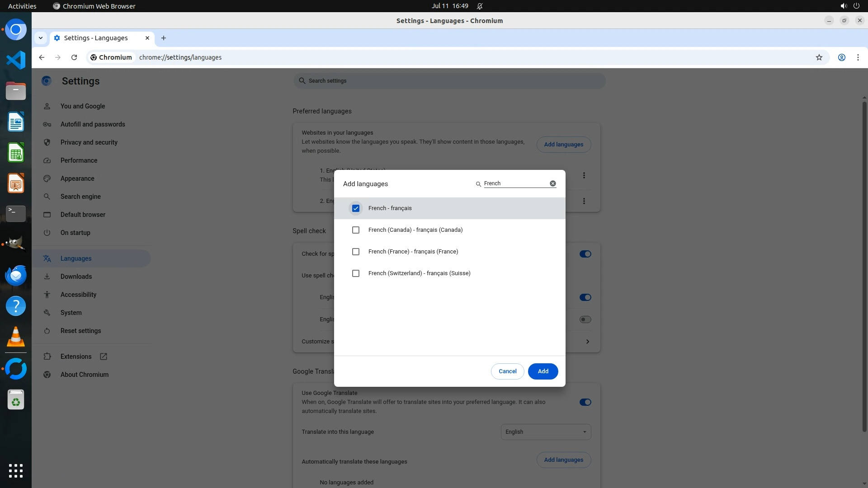The height and width of the screenshot is (488, 868).
Task: Click the profile avatar icon in toolbar
Action: point(841,57)
